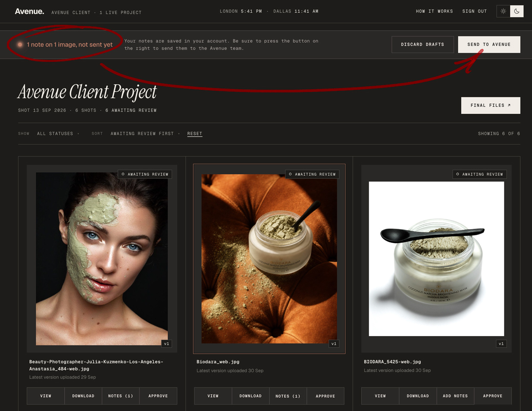Click the '1 note on 1 image, not sent yet' status
The width and height of the screenshot is (532, 411).
69,44
